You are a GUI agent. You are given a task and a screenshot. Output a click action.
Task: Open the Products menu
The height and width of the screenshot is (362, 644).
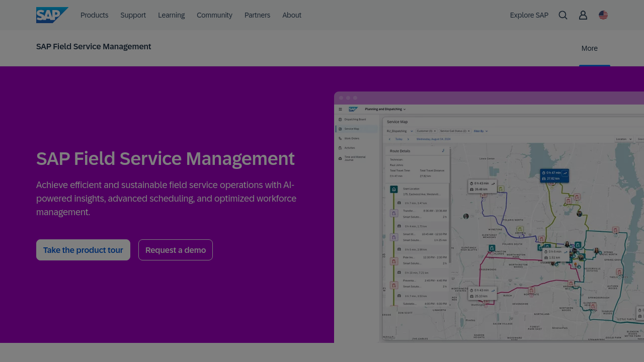[94, 15]
